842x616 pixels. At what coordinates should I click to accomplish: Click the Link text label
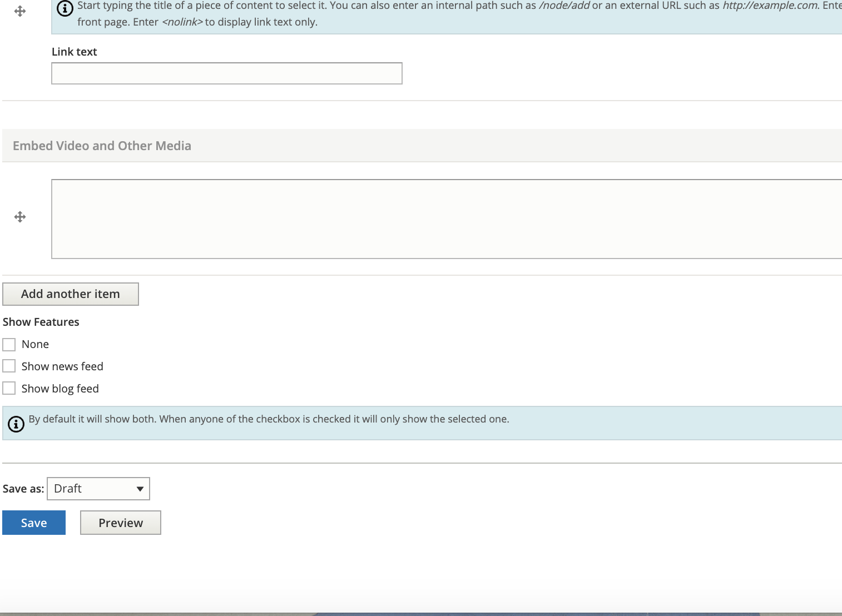tap(74, 51)
